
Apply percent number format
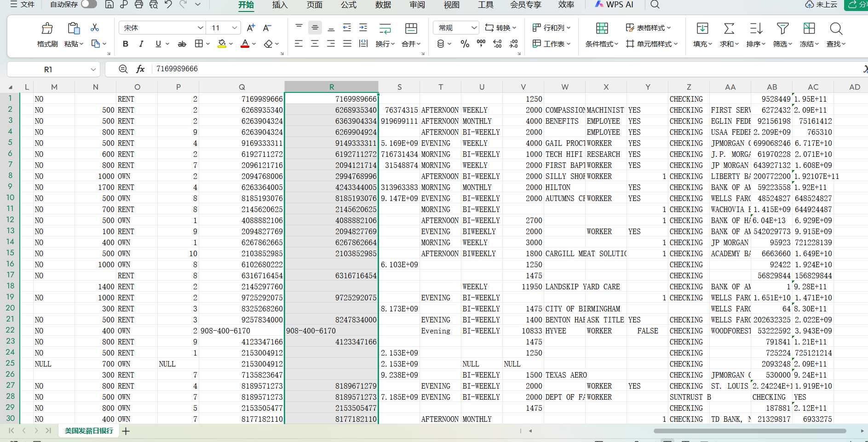[x=465, y=44]
